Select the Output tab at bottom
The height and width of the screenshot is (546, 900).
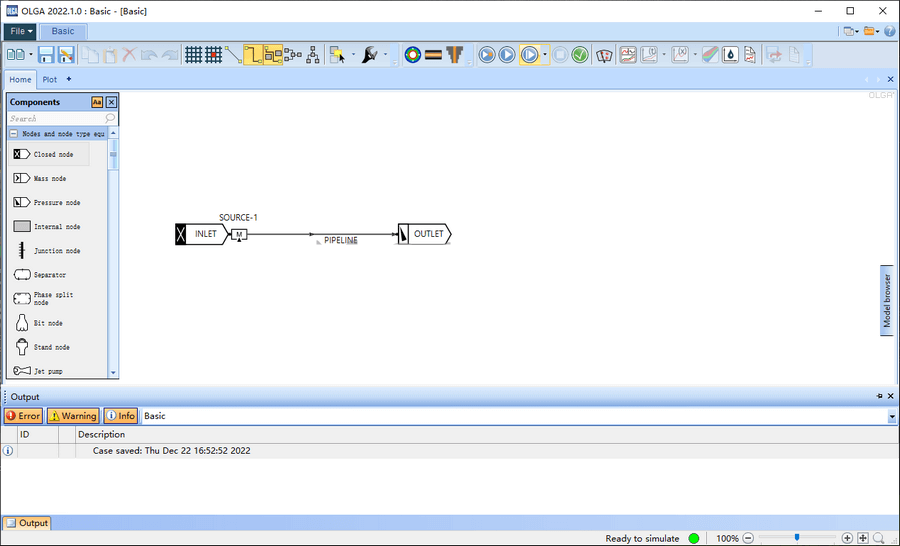pyautogui.click(x=27, y=523)
